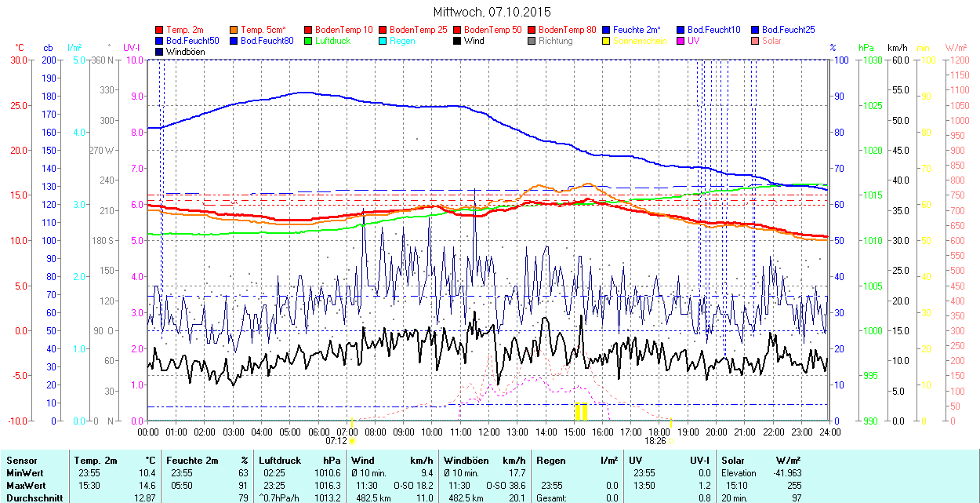Click the MaxWert row label
The width and height of the screenshot is (980, 503).
pyautogui.click(x=25, y=486)
